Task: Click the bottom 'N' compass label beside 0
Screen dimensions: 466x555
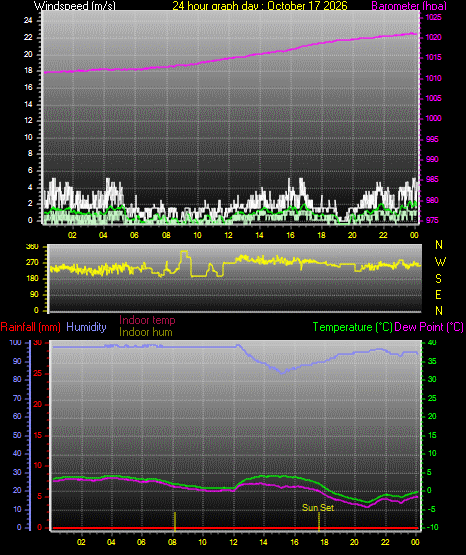Action: click(x=439, y=311)
